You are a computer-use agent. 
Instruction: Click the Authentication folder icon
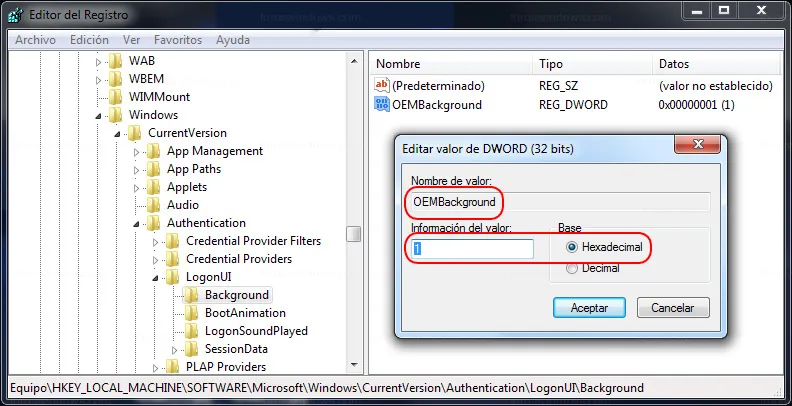[x=154, y=223]
